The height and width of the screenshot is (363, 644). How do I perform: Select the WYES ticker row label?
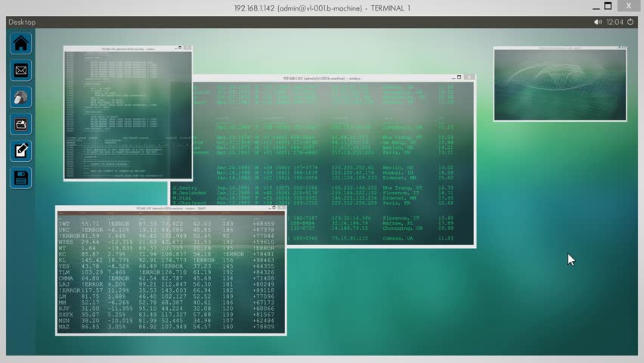66,242
